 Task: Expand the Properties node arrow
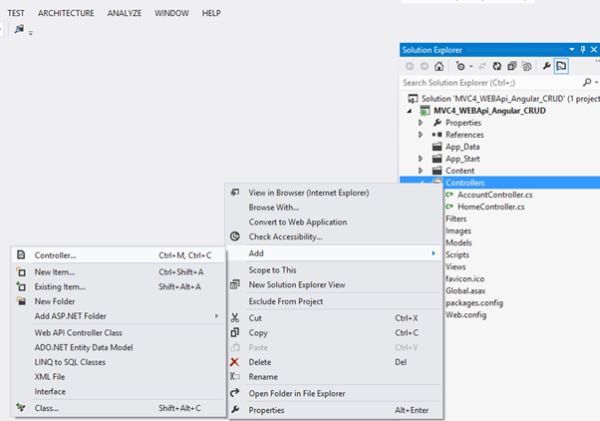(421, 122)
